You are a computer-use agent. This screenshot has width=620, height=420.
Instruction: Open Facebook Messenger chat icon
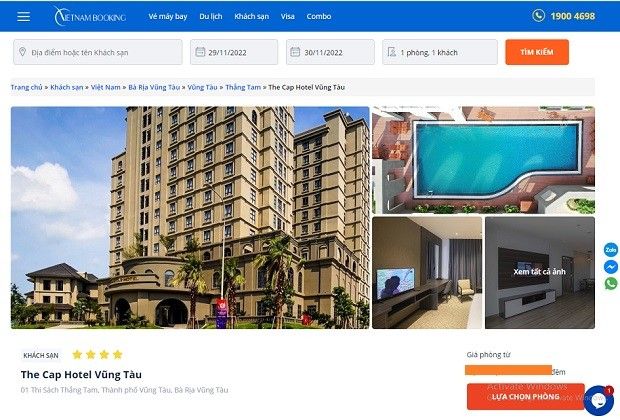[x=611, y=267]
